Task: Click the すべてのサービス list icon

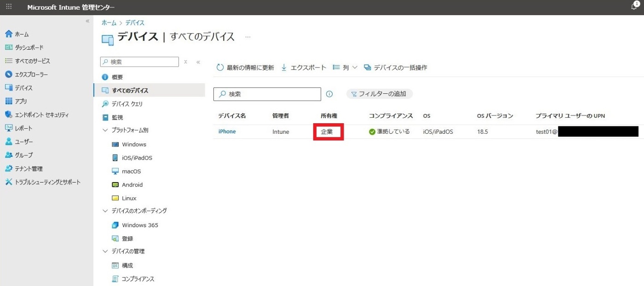Action: [x=8, y=61]
